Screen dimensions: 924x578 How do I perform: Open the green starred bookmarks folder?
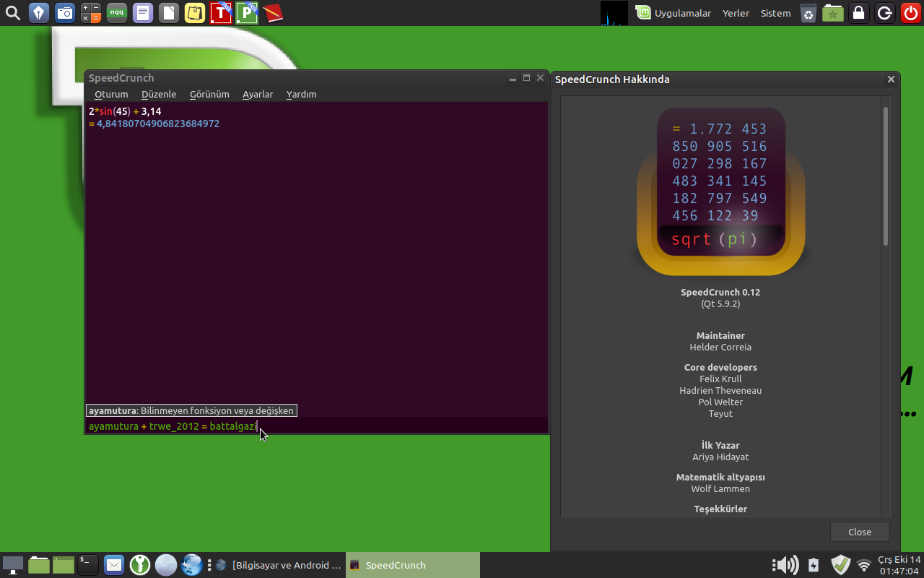tap(833, 13)
